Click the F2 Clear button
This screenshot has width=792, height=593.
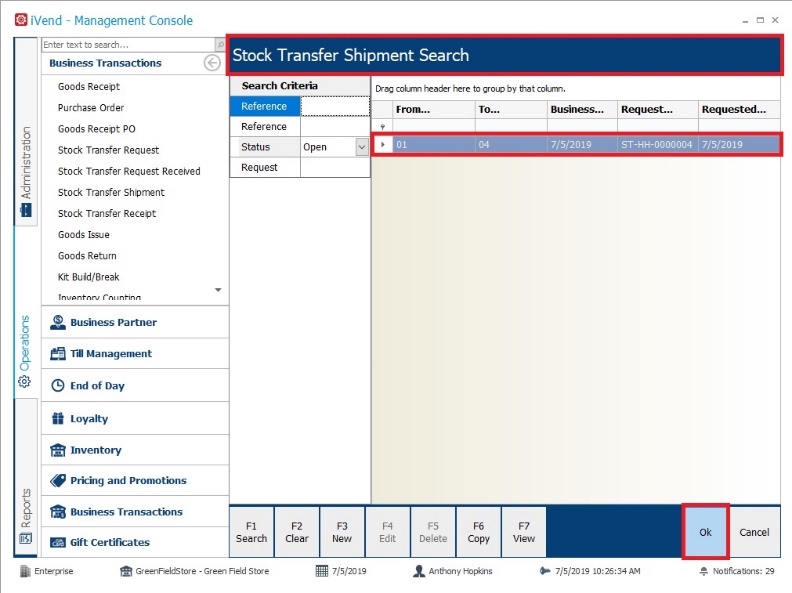click(297, 532)
